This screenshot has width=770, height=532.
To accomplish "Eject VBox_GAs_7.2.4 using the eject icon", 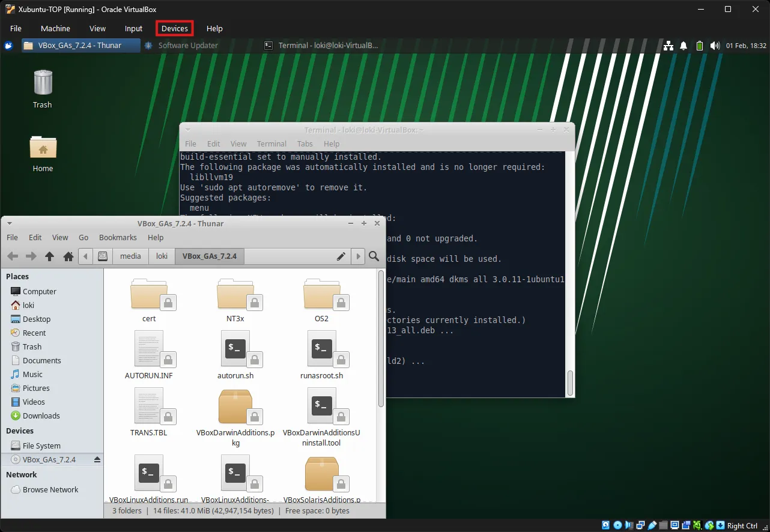I will [x=97, y=459].
